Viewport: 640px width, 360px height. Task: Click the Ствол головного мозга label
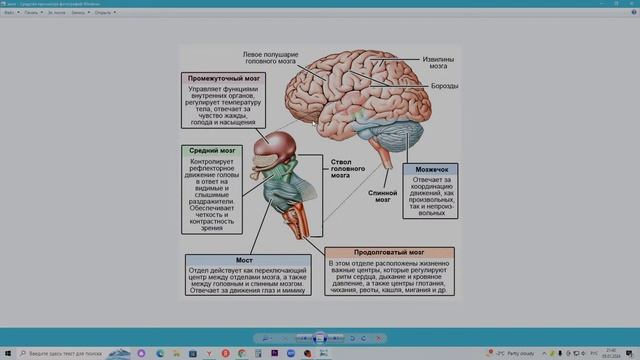click(x=348, y=169)
